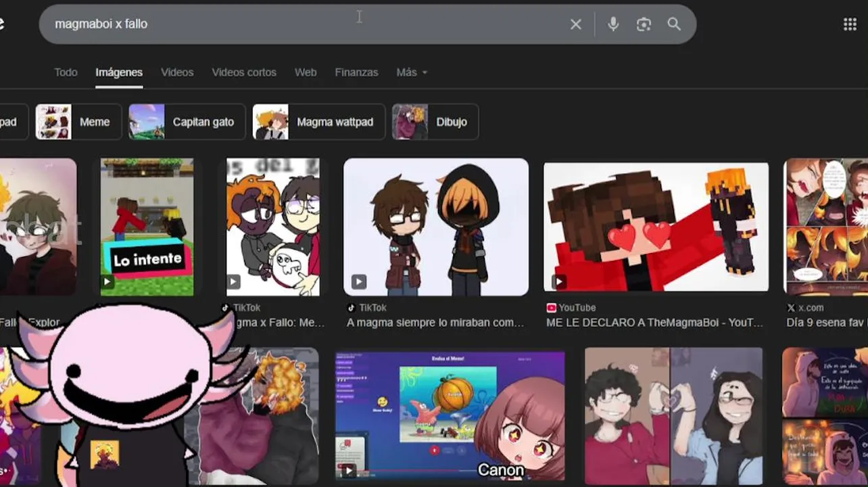
Task: Click the Magma wattpad chip's thumbnail image
Action: [270, 122]
